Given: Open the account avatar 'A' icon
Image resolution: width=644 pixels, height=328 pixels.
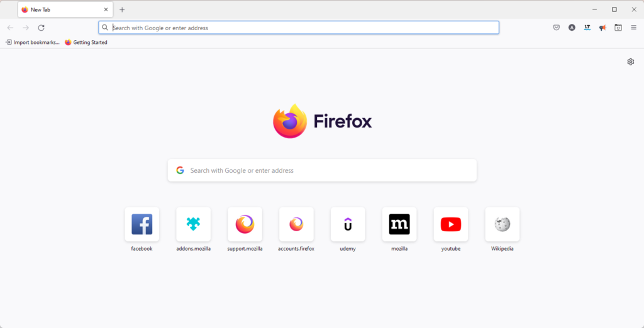Looking at the screenshot, I should point(572,28).
